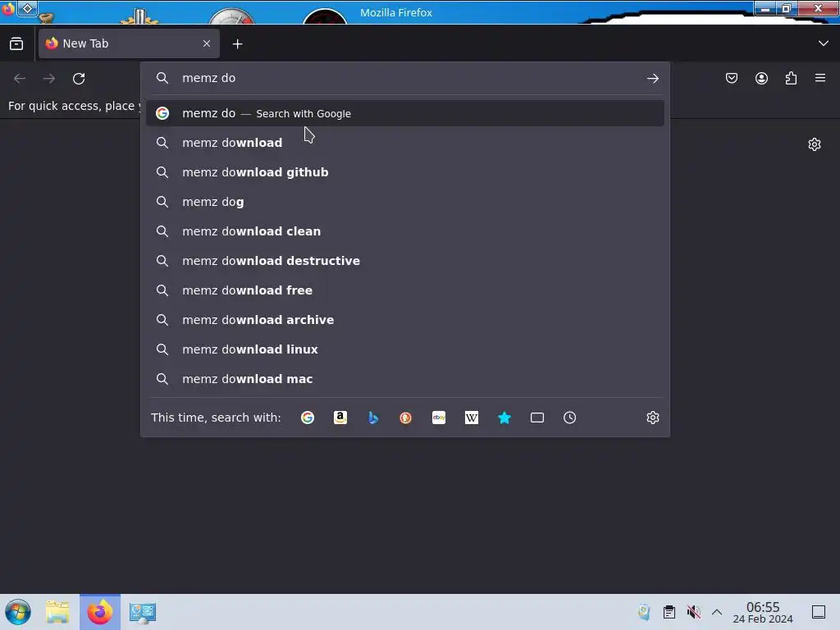Choose 'memz download archive' suggestion
840x630 pixels.
pos(405,319)
